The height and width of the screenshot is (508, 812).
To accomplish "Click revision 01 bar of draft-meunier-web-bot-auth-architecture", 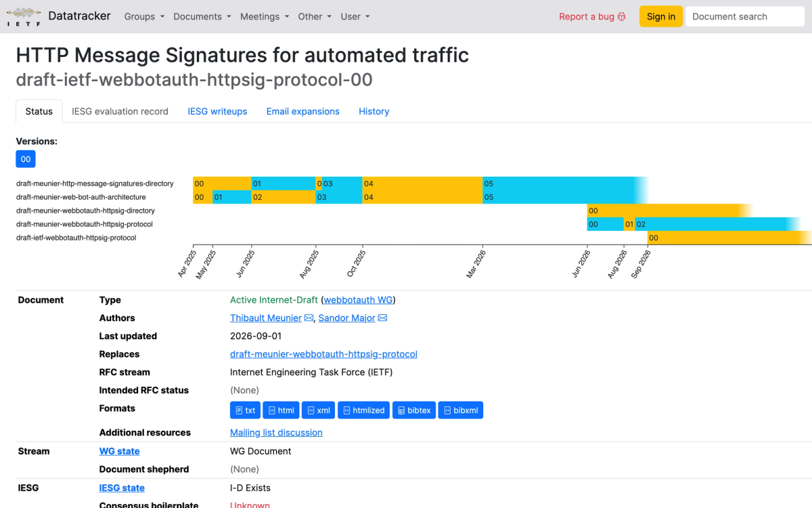I will [x=232, y=197].
